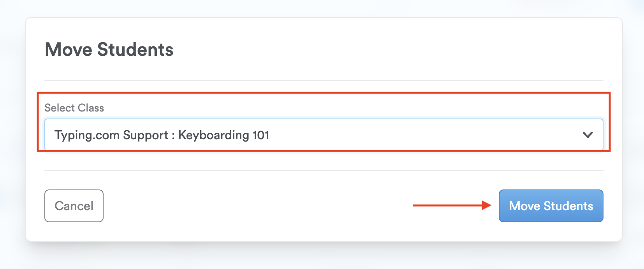This screenshot has height=269, width=644.
Task: Click the word Typing.com in the dropdown
Action: click(x=87, y=135)
